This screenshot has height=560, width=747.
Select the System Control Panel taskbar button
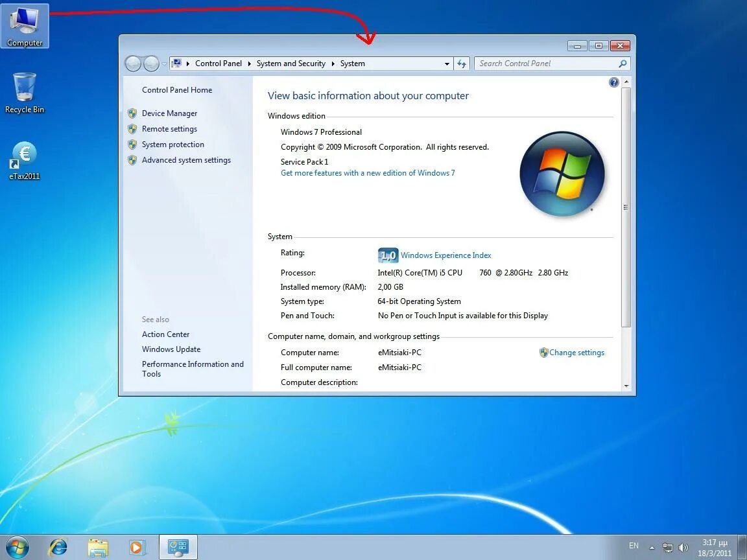tap(178, 547)
